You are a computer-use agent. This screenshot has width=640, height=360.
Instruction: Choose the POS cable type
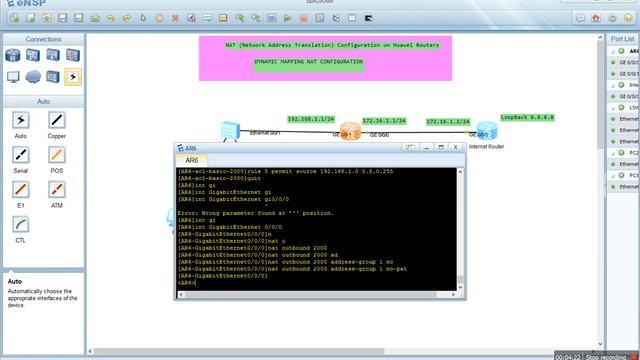[x=56, y=155]
